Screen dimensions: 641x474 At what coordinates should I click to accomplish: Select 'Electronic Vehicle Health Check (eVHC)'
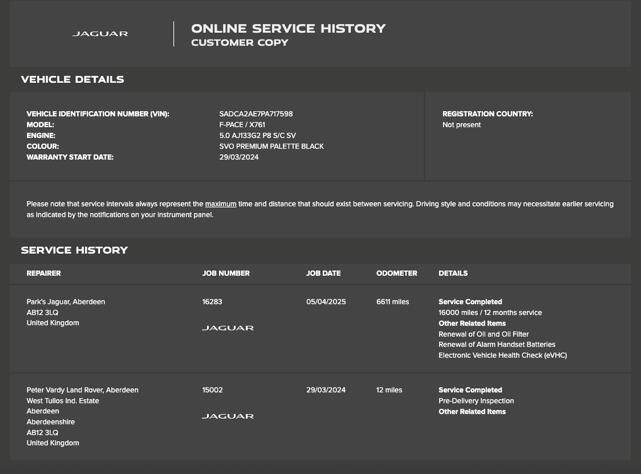(x=503, y=355)
